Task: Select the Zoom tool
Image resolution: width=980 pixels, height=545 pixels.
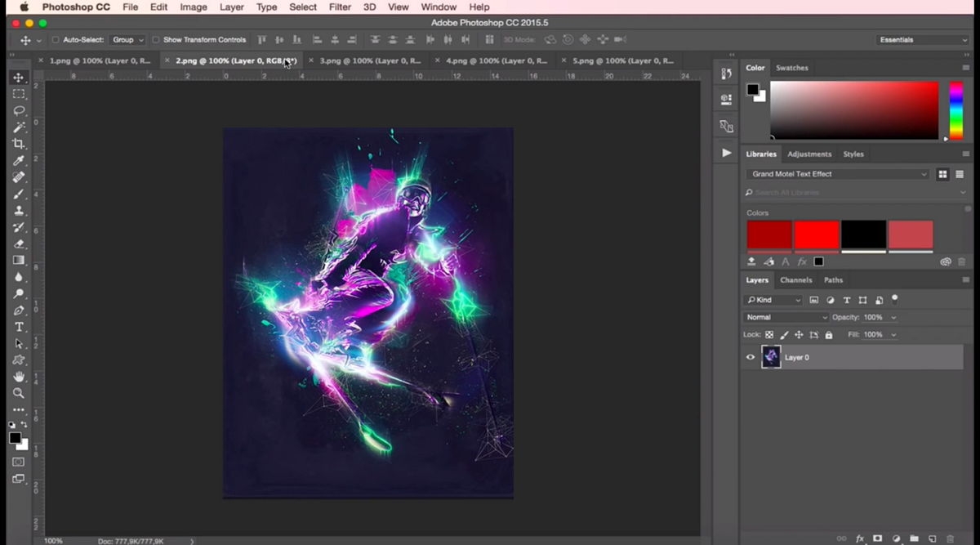Action: [x=19, y=393]
